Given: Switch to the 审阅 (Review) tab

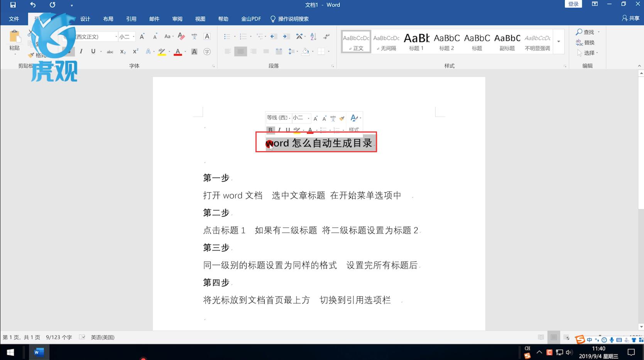Looking at the screenshot, I should 177,19.
